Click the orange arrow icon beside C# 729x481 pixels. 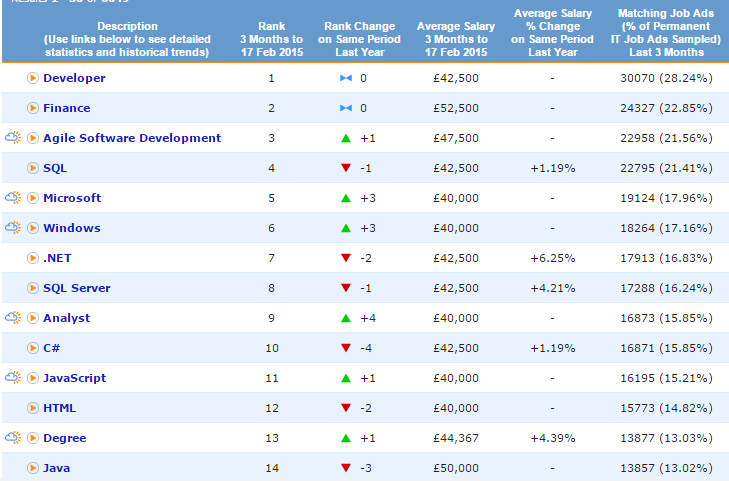33,348
